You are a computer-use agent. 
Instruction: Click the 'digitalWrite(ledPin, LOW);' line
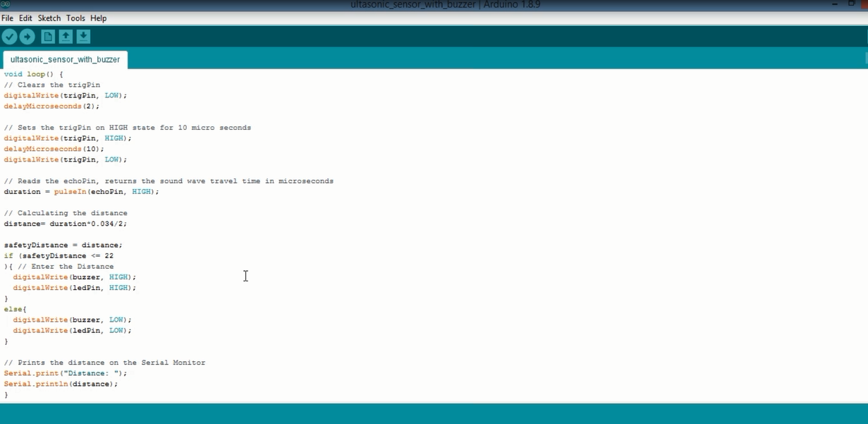pos(73,330)
